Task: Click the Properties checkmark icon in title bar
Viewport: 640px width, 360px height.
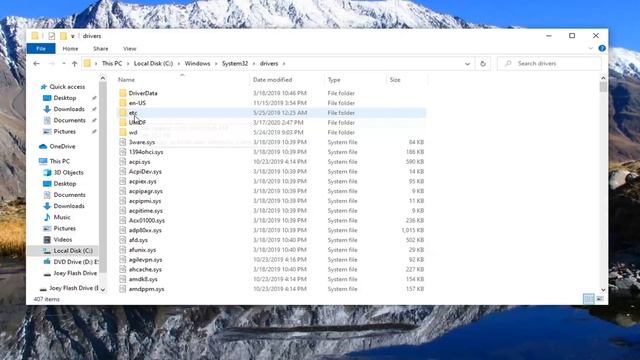Action: [x=51, y=36]
